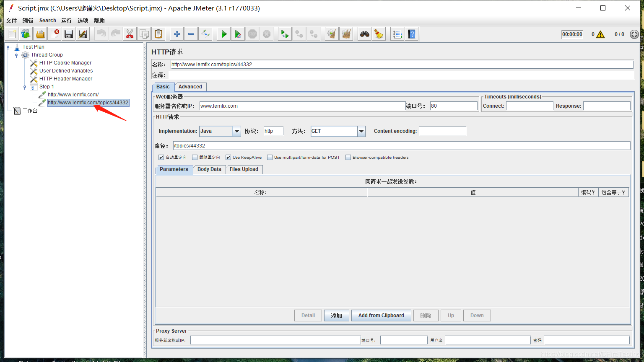644x362 pixels.
Task: Switch to the Advanced tab
Action: 190,87
